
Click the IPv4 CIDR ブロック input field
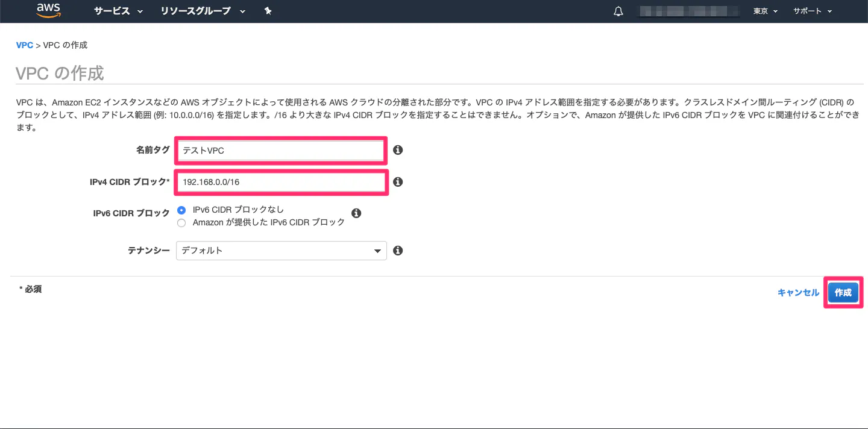click(280, 182)
